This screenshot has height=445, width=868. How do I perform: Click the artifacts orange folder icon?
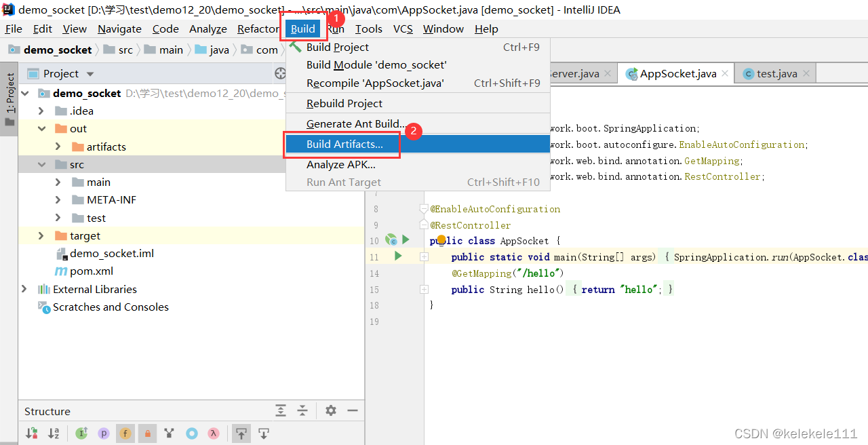[78, 147]
